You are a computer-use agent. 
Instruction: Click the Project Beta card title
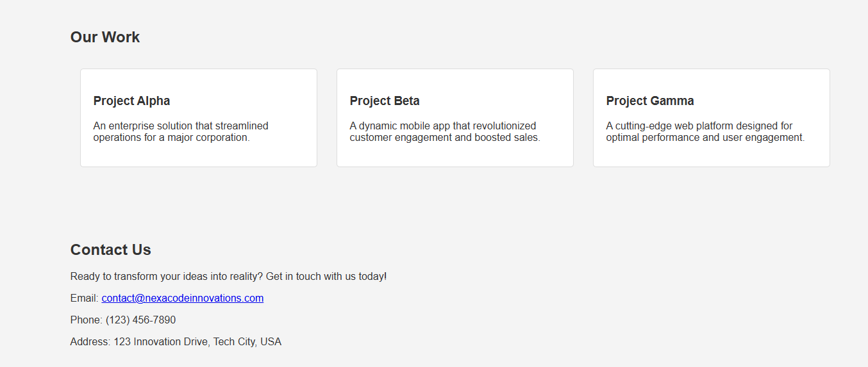(385, 101)
